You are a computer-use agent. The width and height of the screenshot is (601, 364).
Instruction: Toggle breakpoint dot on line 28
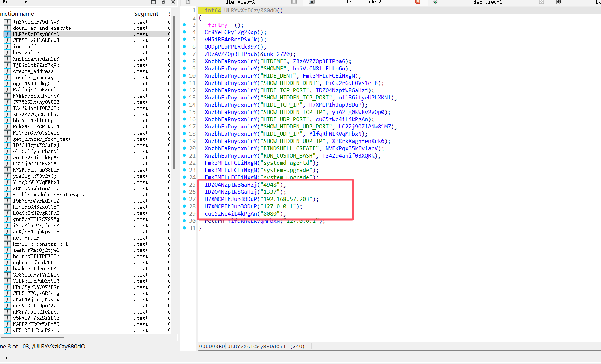coord(184,206)
